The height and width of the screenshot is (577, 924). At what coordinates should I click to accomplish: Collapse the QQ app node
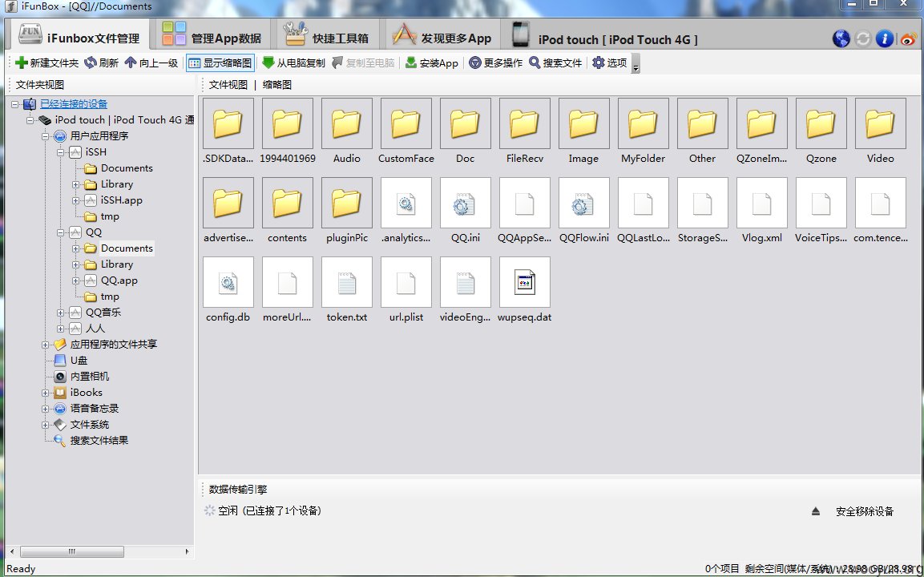coord(61,232)
